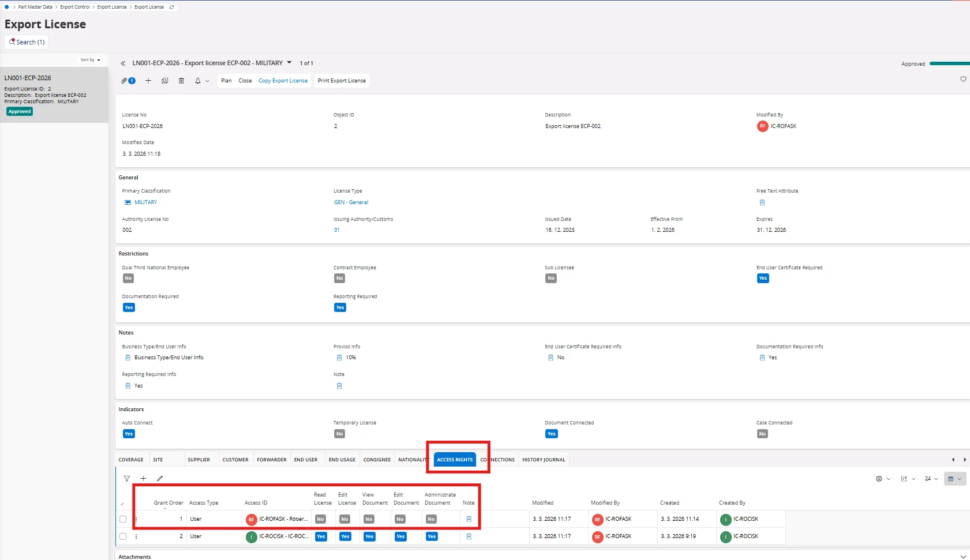Viewport: 970px width, 560px height.
Task: Open the History Journal tab
Action: click(x=544, y=460)
